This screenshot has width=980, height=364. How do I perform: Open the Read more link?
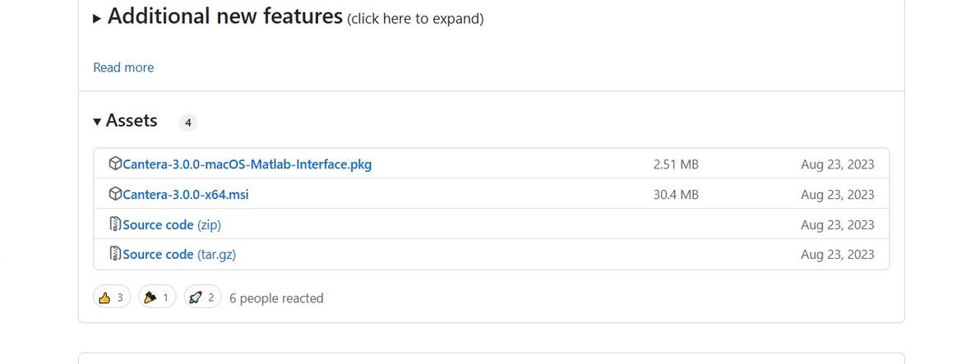coord(123,67)
